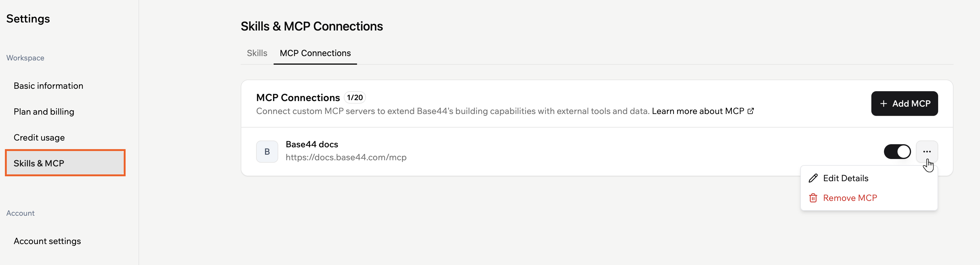Click the plus icon inside the Add MCP button
The width and height of the screenshot is (980, 265).
click(x=883, y=103)
